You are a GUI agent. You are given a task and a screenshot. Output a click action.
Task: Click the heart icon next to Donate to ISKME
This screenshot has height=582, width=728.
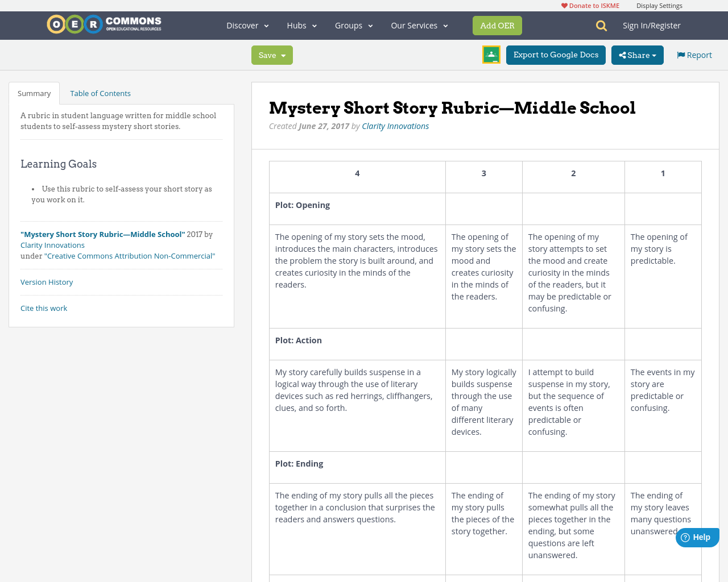coord(564,5)
